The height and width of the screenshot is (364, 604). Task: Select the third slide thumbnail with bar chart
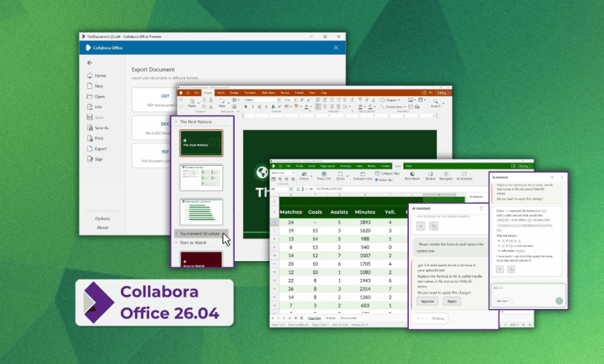201,212
